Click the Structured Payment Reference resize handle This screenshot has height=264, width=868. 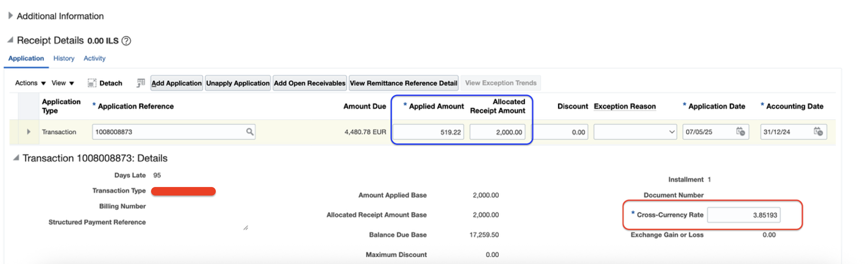(245, 228)
